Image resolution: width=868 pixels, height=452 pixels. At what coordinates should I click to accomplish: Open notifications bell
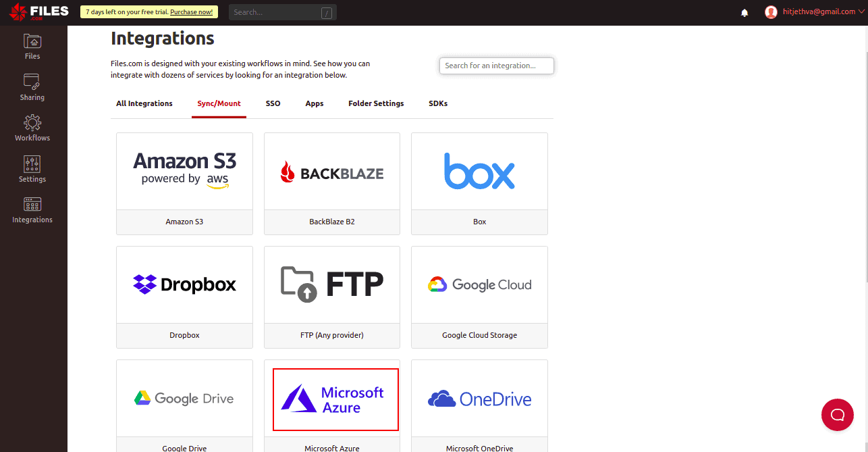[745, 12]
